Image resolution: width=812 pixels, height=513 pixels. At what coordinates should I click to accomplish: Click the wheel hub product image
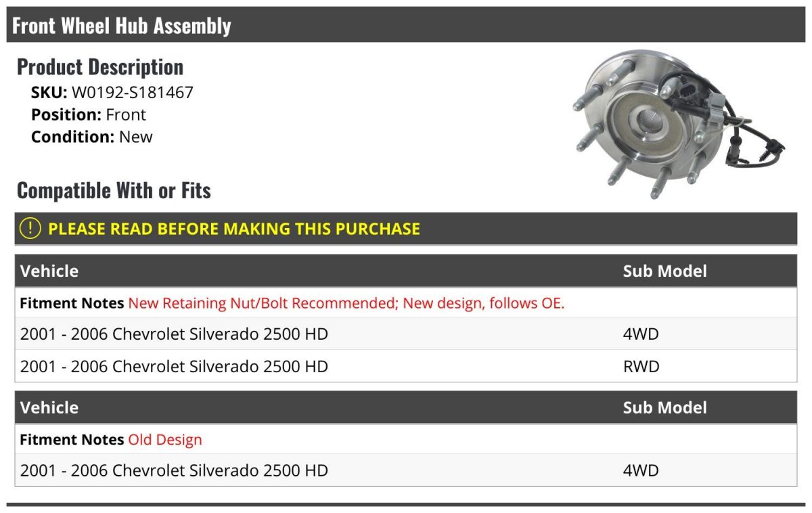[x=677, y=124]
